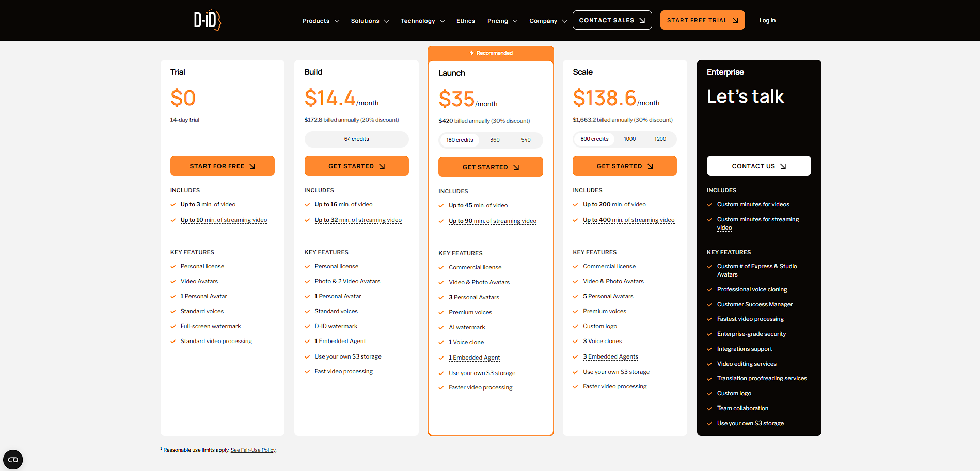Click 'Customer Success Manager' feature text

click(754, 304)
